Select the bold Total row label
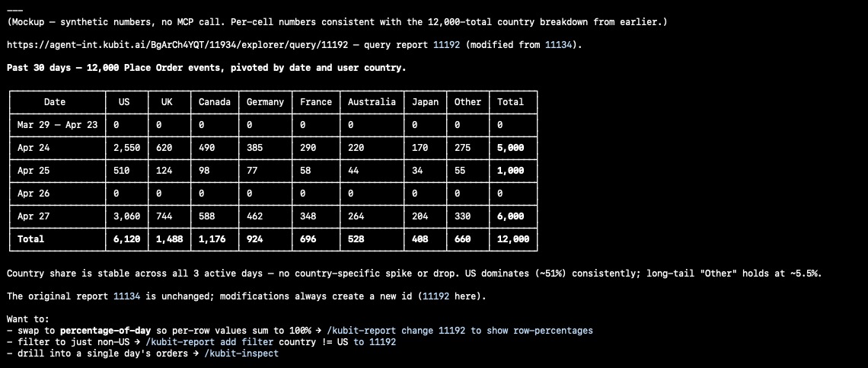This screenshot has width=868, height=368. [30, 239]
